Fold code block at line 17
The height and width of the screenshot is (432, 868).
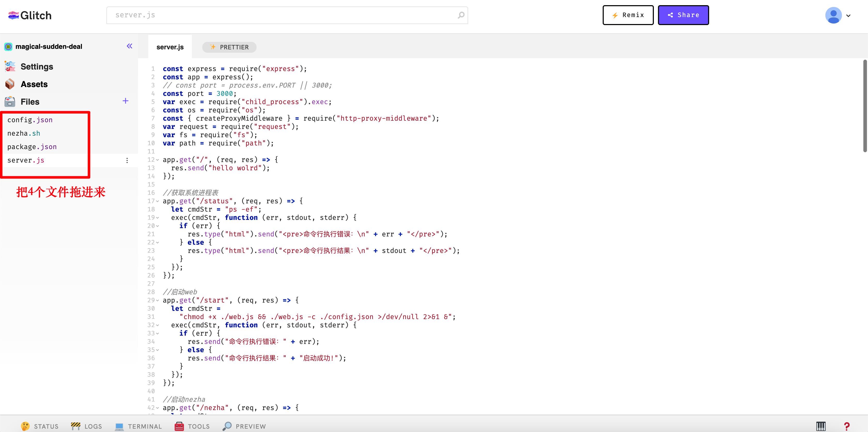tap(157, 201)
